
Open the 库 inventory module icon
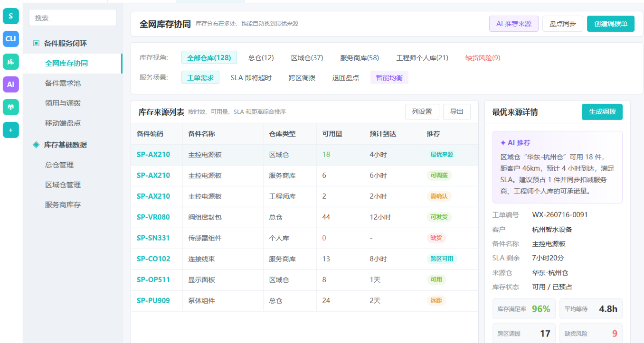pyautogui.click(x=10, y=62)
